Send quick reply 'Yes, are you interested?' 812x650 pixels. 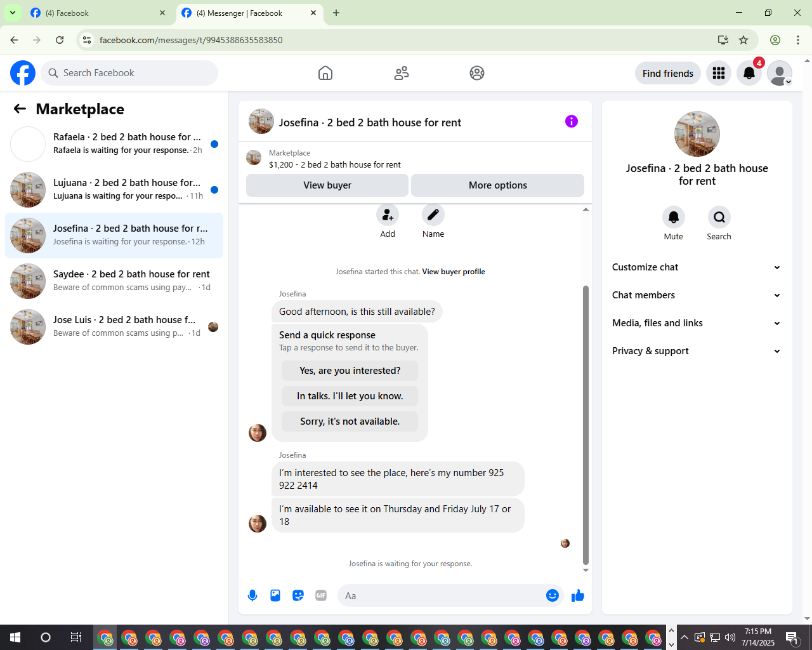[x=350, y=371]
